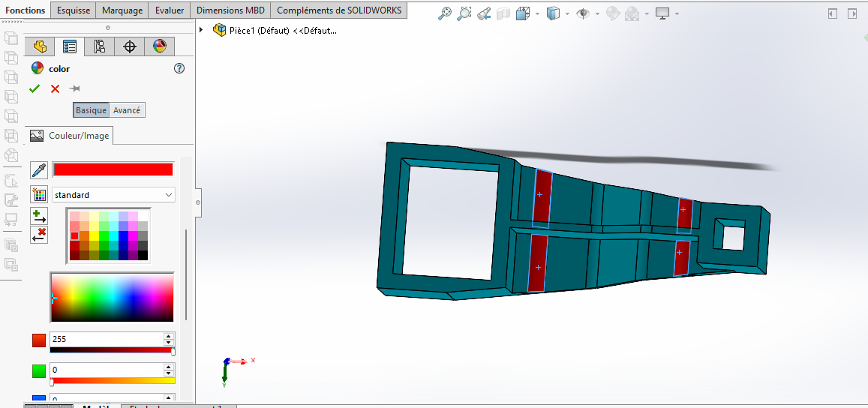Screen dimensions: 868x408
Task: Open the ConfigurationManager tab icon
Action: pyautogui.click(x=99, y=46)
